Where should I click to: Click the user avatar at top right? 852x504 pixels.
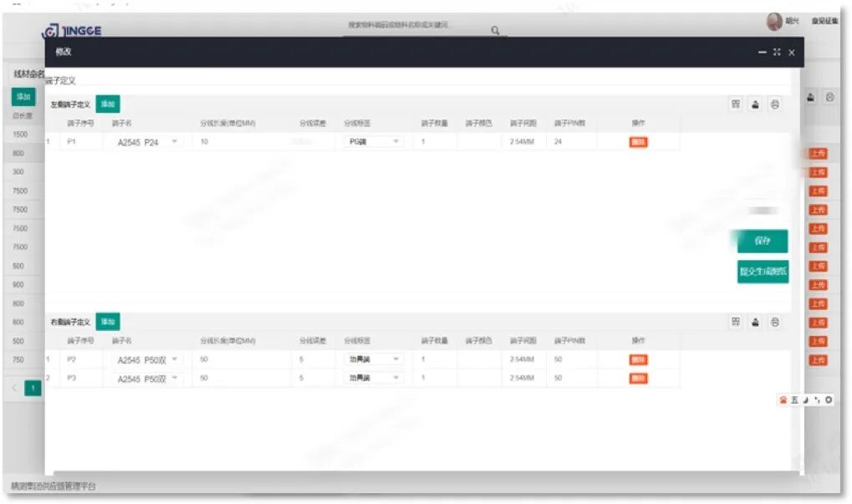coord(774,21)
